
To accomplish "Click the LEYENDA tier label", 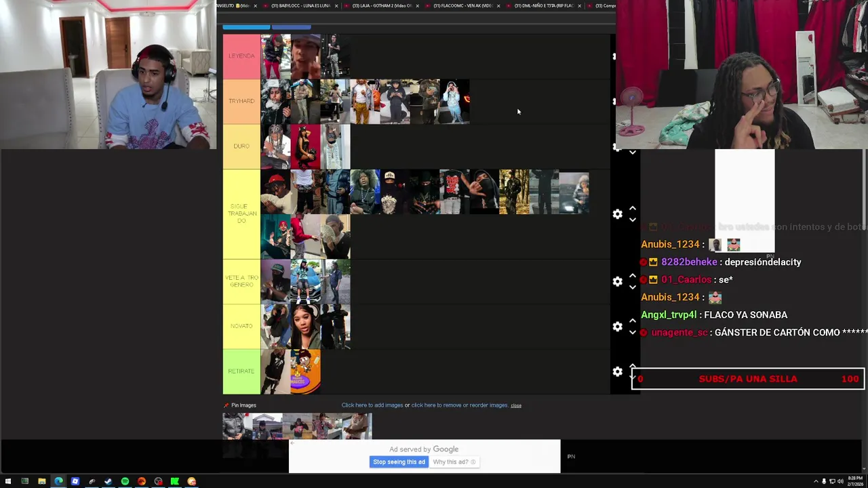I will [x=241, y=56].
